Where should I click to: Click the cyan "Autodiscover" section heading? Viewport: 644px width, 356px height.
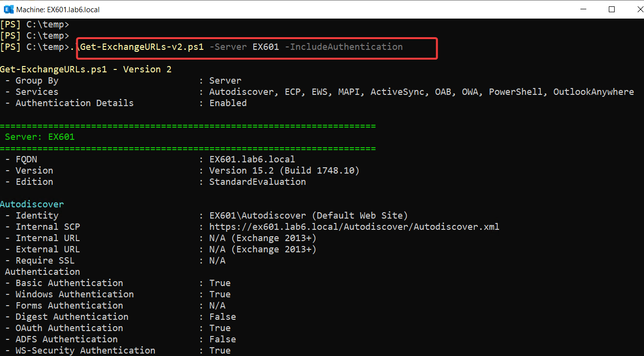(32, 204)
